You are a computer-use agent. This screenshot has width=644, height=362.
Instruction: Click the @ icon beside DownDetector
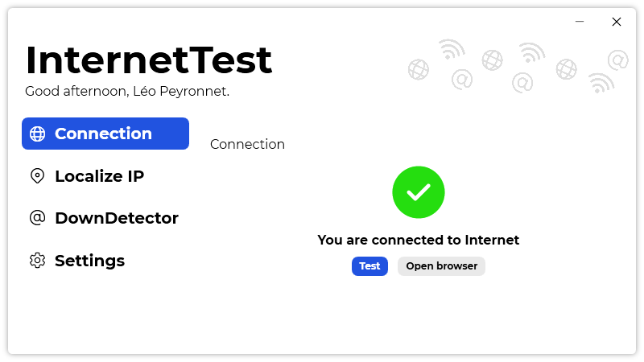(37, 218)
